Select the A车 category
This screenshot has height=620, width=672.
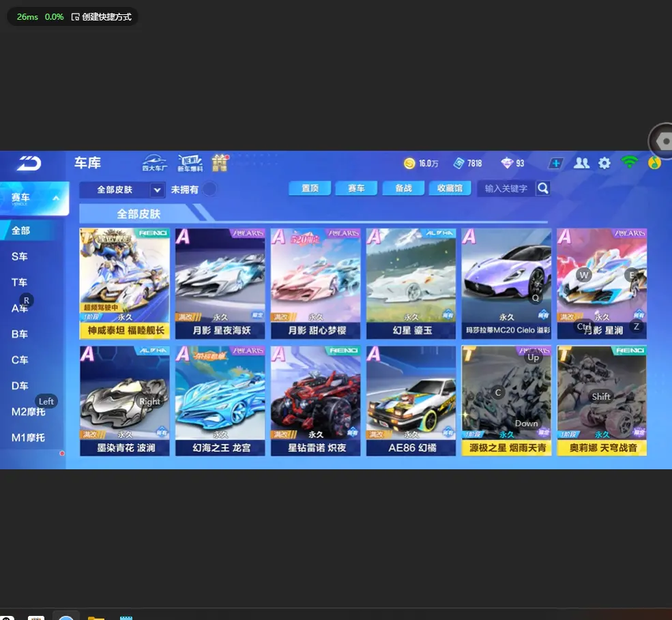(20, 308)
